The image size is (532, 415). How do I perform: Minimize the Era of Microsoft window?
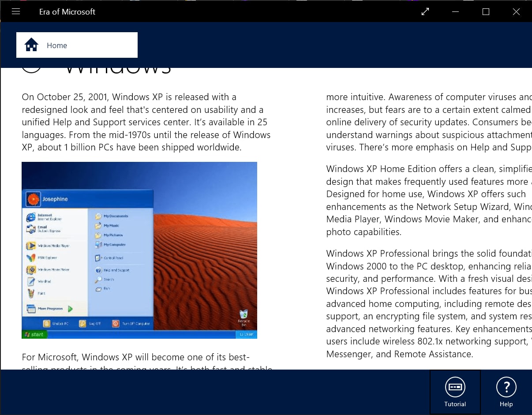click(x=456, y=12)
